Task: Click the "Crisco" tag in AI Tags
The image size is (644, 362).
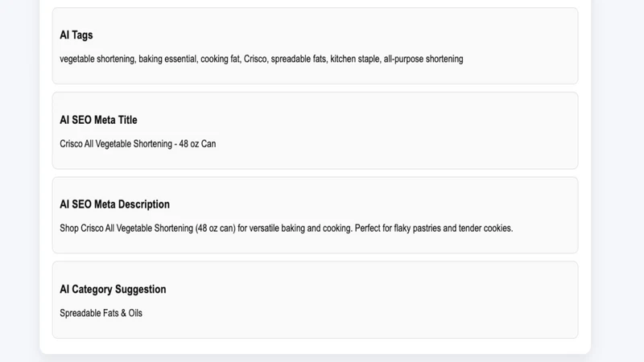Action: pyautogui.click(x=255, y=59)
